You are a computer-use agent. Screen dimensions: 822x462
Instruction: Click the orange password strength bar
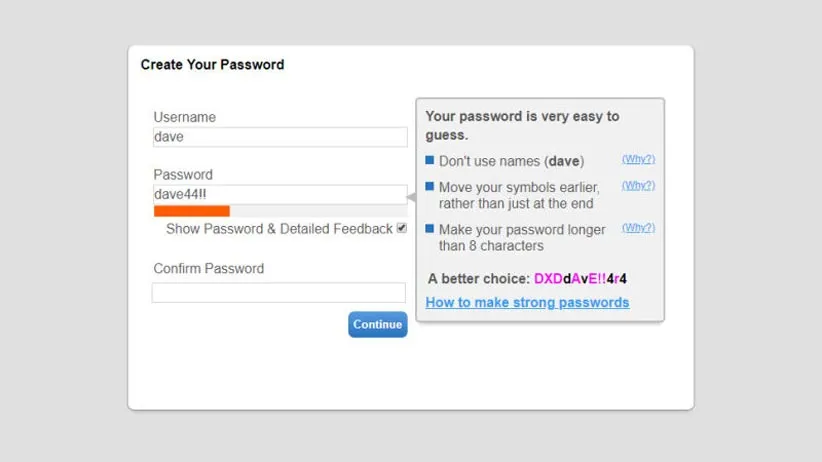[x=192, y=211]
